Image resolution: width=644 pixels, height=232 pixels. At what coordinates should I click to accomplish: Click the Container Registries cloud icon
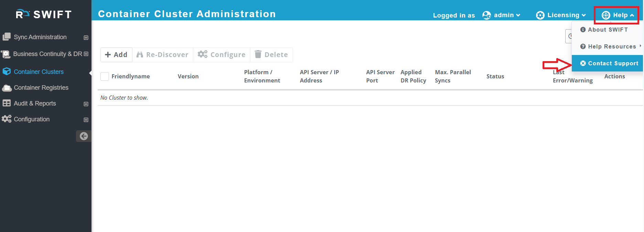[7, 88]
